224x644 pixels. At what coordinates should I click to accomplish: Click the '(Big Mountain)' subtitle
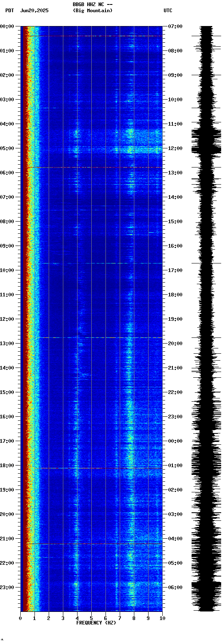93,11
